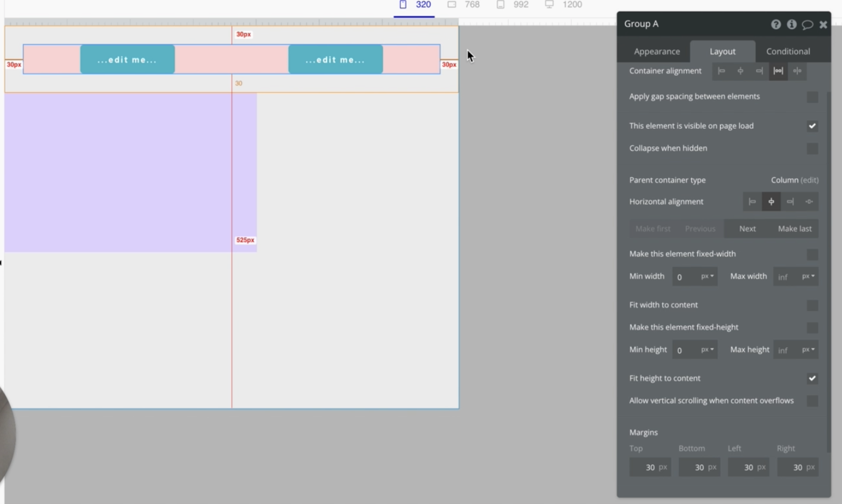Set horizontal alignment to right
The image size is (842, 504).
790,202
